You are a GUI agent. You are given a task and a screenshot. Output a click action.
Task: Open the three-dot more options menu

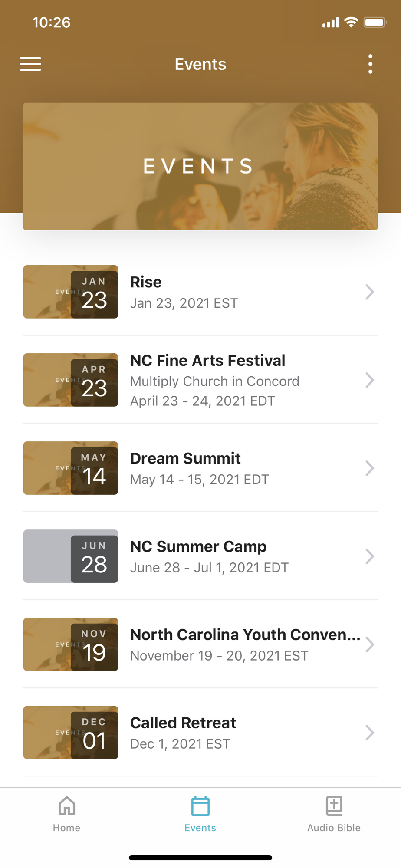point(370,64)
